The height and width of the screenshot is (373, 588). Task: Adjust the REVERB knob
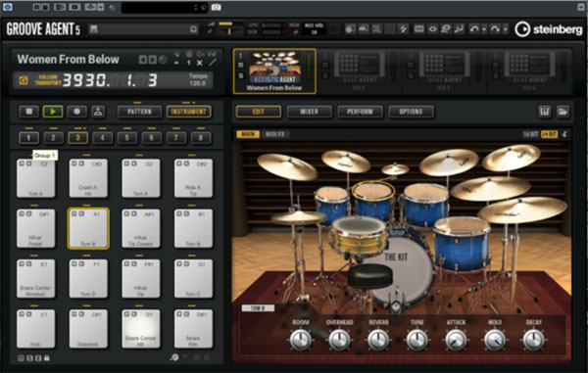[x=378, y=340]
